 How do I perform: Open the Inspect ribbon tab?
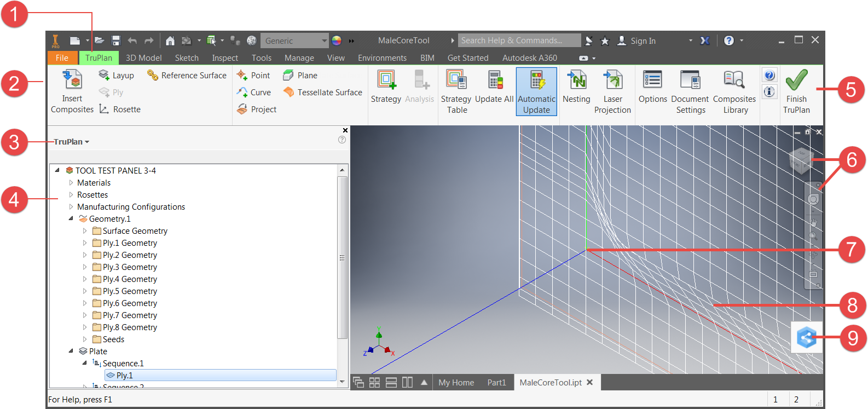click(x=225, y=58)
